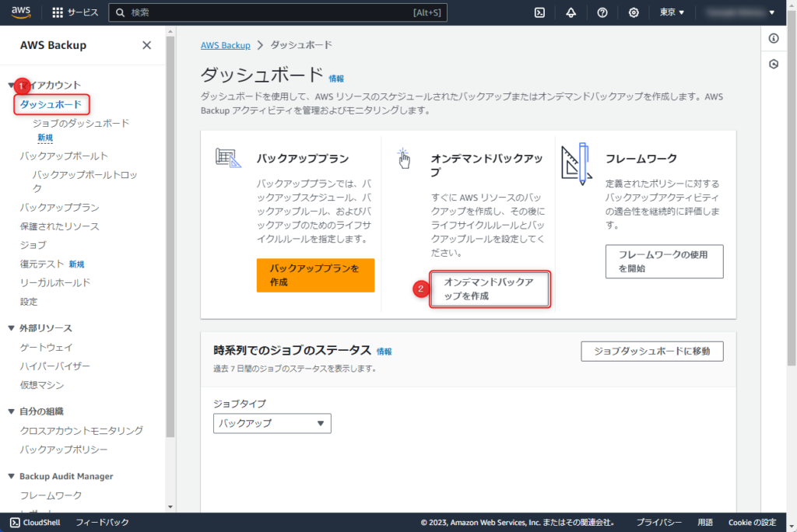This screenshot has height=532, width=797.
Task: Open the notifications bell
Action: tap(571, 12)
